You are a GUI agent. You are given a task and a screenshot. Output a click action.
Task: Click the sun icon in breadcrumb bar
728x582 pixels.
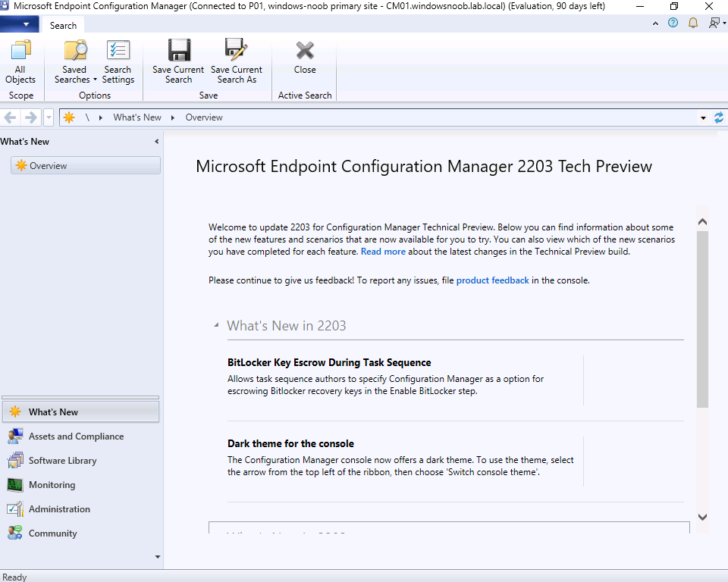[69, 117]
